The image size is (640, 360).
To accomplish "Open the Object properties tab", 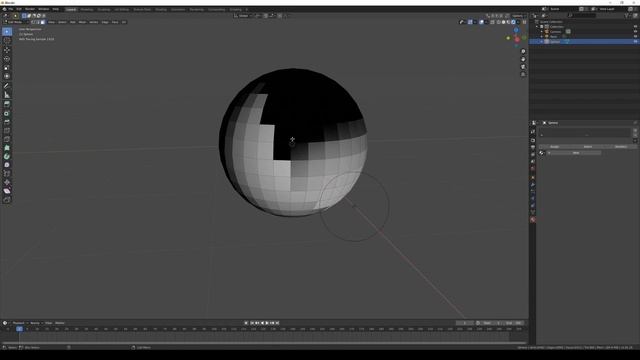I will [x=533, y=177].
